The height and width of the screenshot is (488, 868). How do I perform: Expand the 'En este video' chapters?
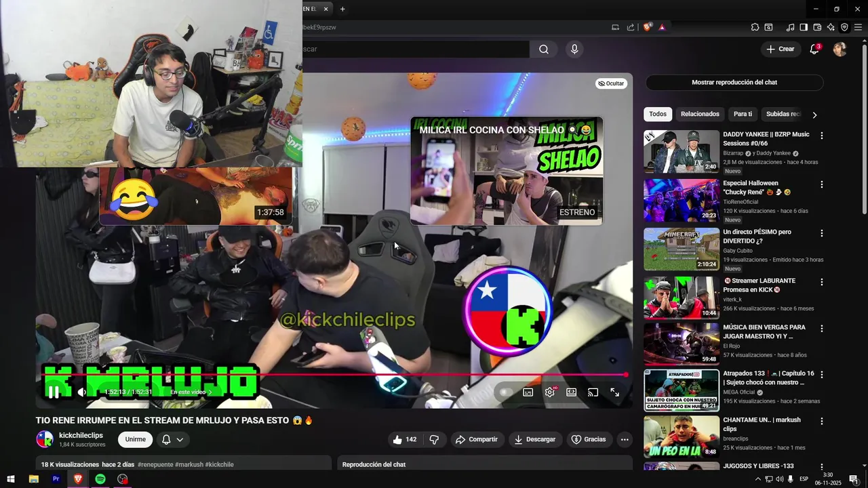tap(191, 392)
